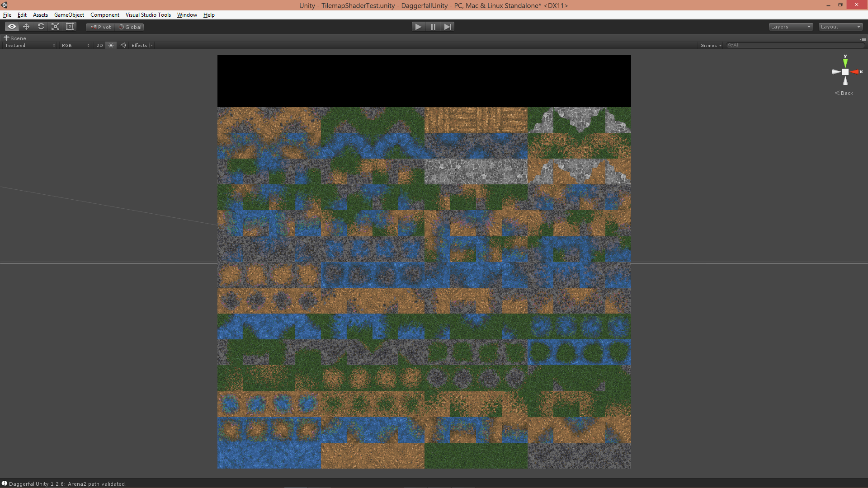868x488 pixels.
Task: Select the Rotate tool
Action: pyautogui.click(x=41, y=27)
